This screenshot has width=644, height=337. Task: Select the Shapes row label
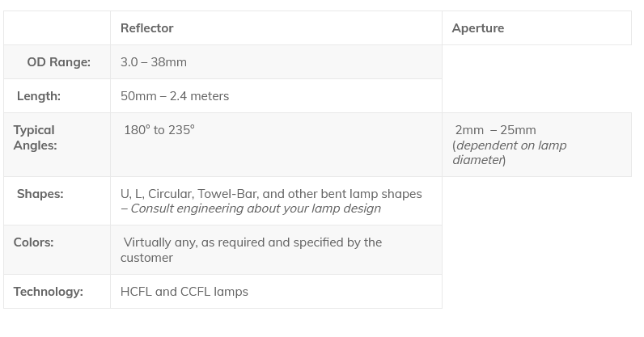40,194
